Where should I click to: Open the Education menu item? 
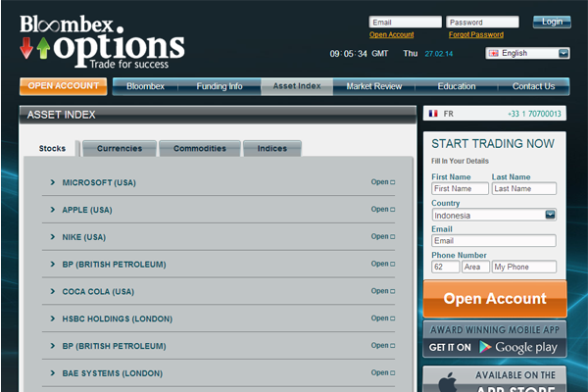point(457,86)
